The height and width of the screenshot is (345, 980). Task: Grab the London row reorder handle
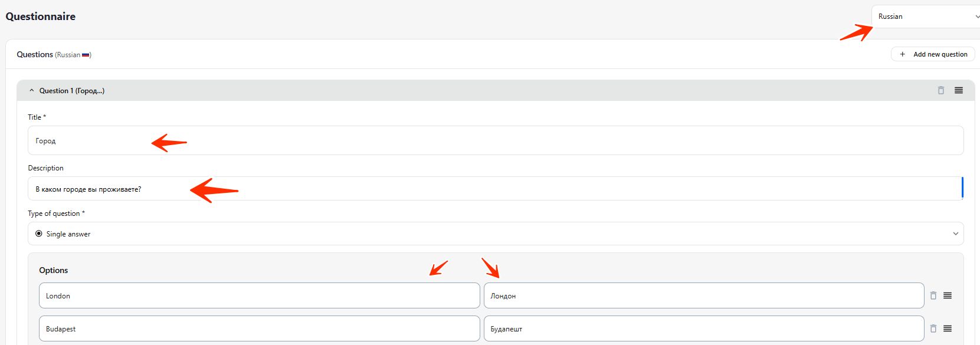pyautogui.click(x=947, y=295)
